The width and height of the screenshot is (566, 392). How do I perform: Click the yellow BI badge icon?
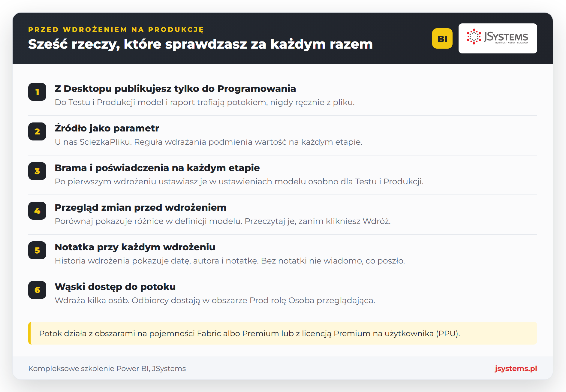tap(442, 38)
